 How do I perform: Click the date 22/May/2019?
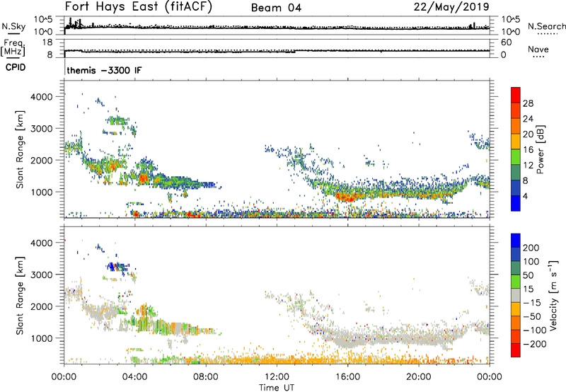(451, 7)
